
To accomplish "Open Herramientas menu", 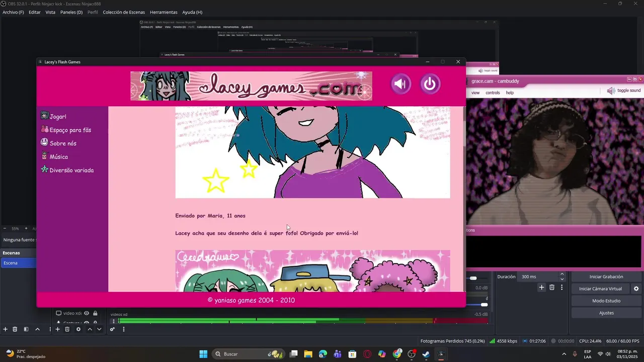I will pos(164,12).
